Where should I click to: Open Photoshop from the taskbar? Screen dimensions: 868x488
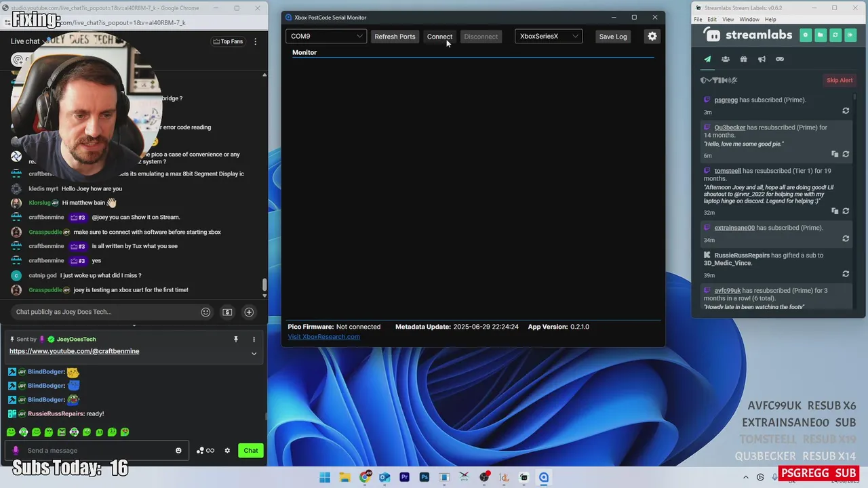pyautogui.click(x=425, y=477)
